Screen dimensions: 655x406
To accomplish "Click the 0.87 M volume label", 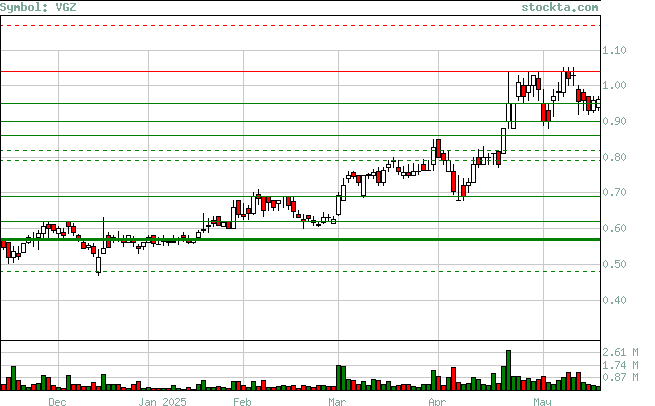I will 620,377.
